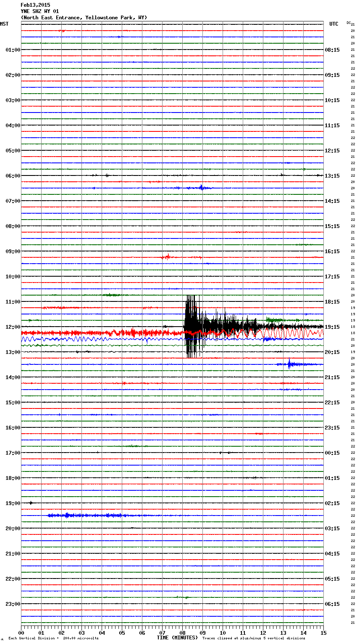Select the 10:00 MST time label

point(13,277)
